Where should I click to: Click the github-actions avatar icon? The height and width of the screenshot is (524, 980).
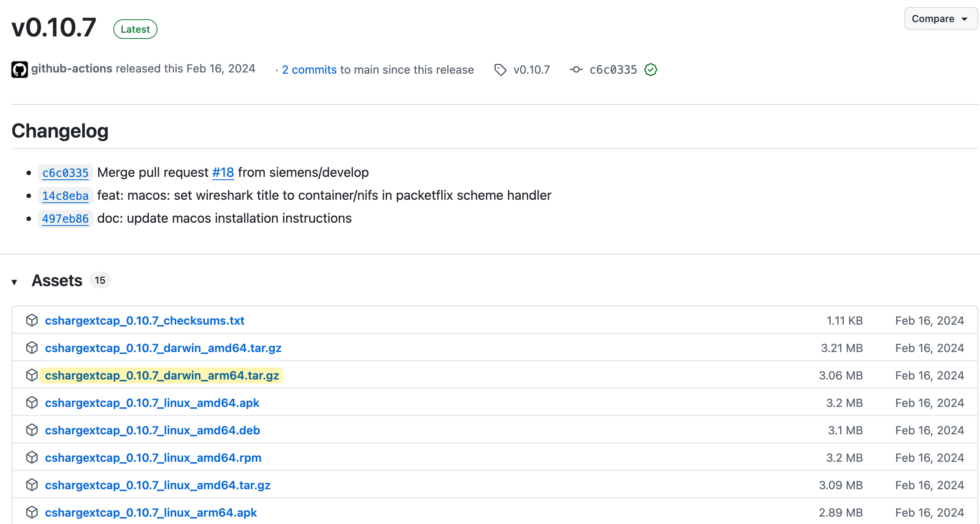coord(19,70)
